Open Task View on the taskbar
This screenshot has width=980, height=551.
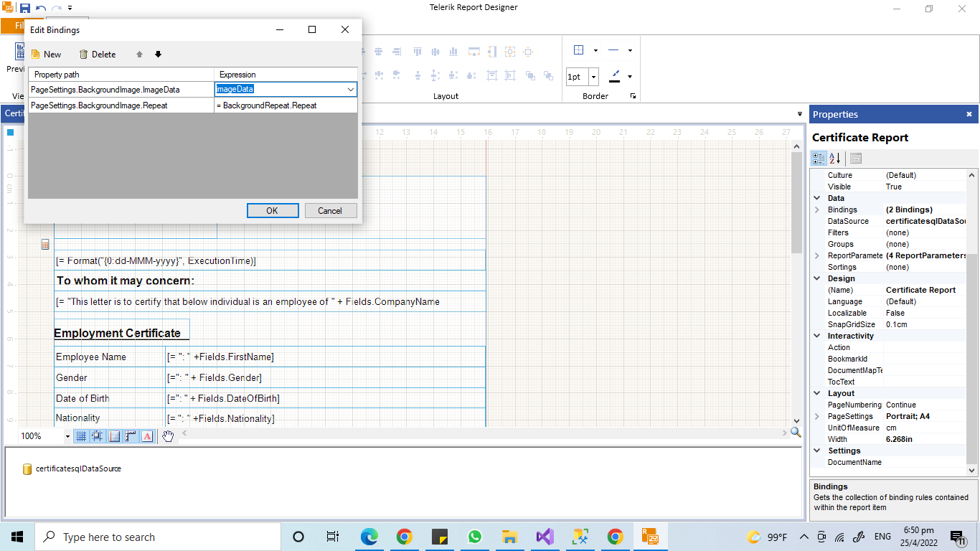coord(333,537)
